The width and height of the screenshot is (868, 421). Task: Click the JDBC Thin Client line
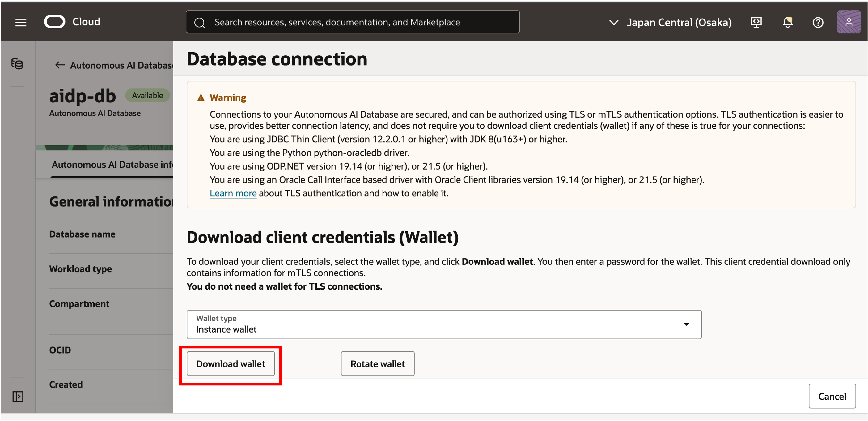(x=388, y=139)
